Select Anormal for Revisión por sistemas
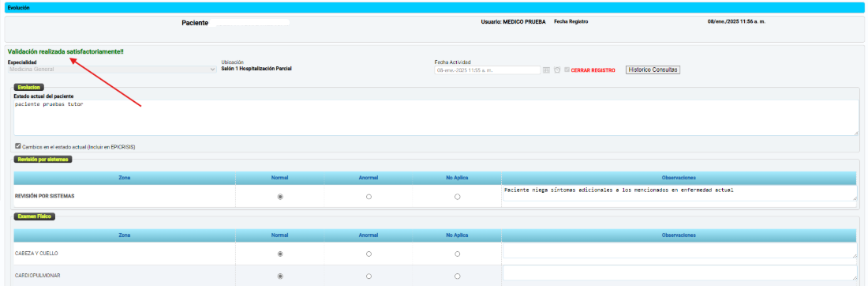 tap(369, 196)
